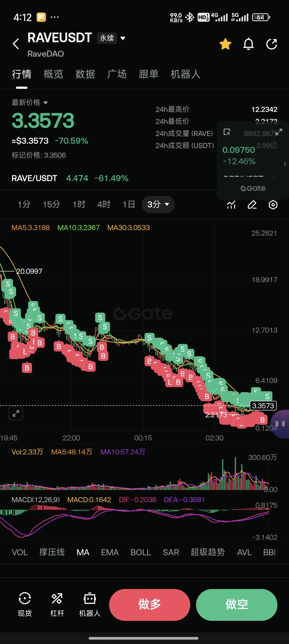Tap the purple floating assistant bubble
This screenshot has height=644, width=289.
click(x=281, y=424)
